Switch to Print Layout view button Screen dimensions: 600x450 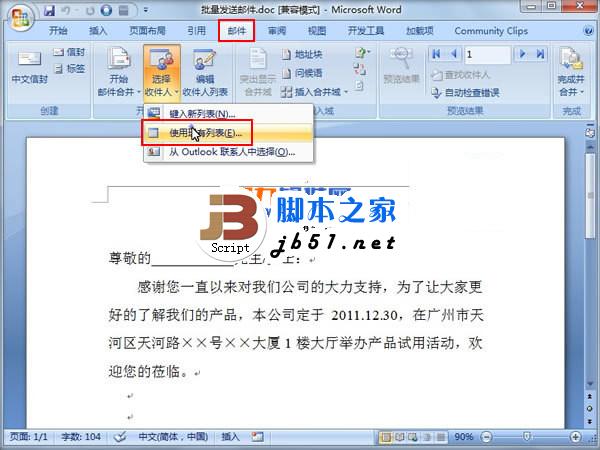(386, 437)
